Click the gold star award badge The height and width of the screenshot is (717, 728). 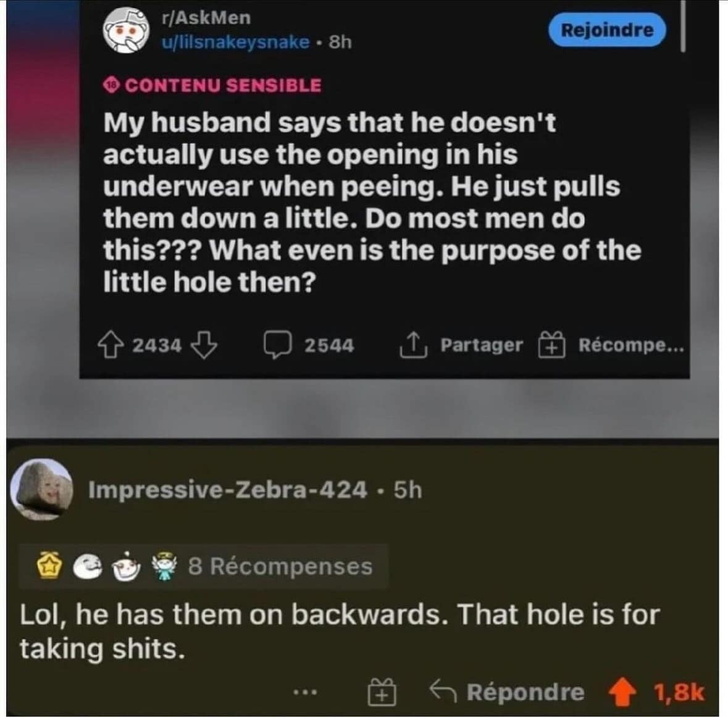[x=49, y=566]
